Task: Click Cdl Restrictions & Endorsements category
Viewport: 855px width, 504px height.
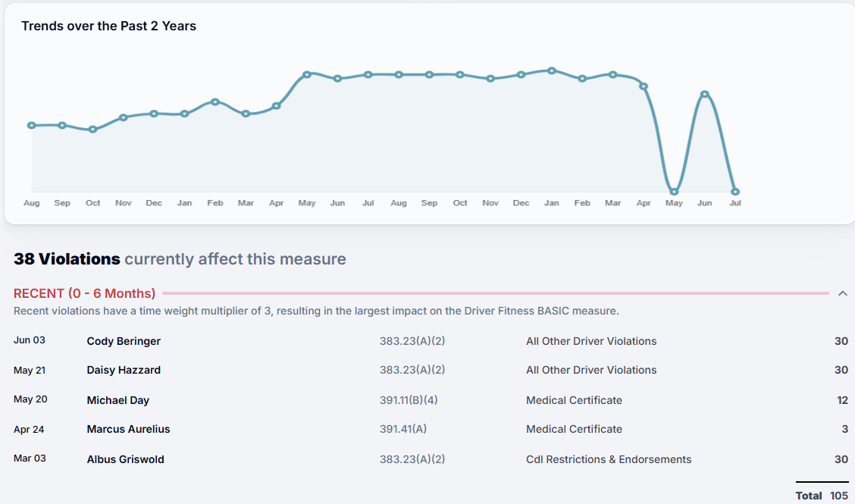Action: pyautogui.click(x=608, y=459)
